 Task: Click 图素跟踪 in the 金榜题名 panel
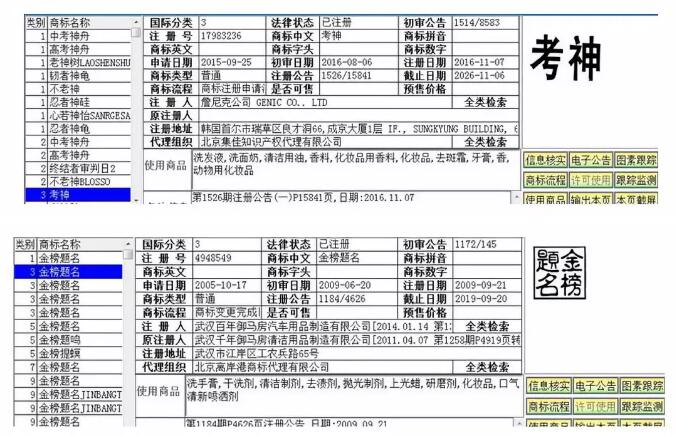click(642, 385)
